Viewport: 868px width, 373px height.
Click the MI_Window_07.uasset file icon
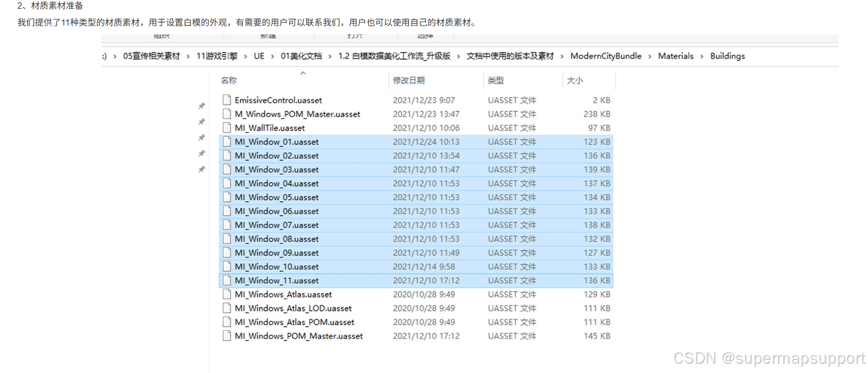(227, 225)
